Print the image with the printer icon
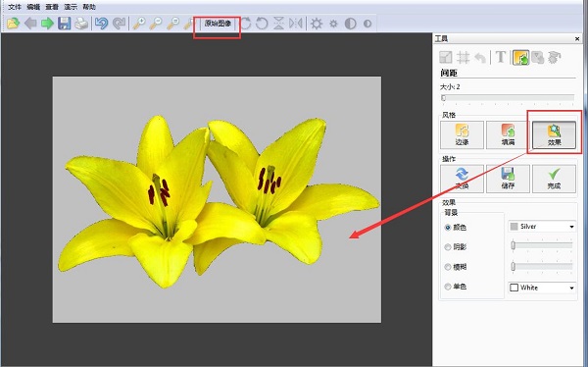This screenshot has width=588, height=367. click(x=81, y=24)
